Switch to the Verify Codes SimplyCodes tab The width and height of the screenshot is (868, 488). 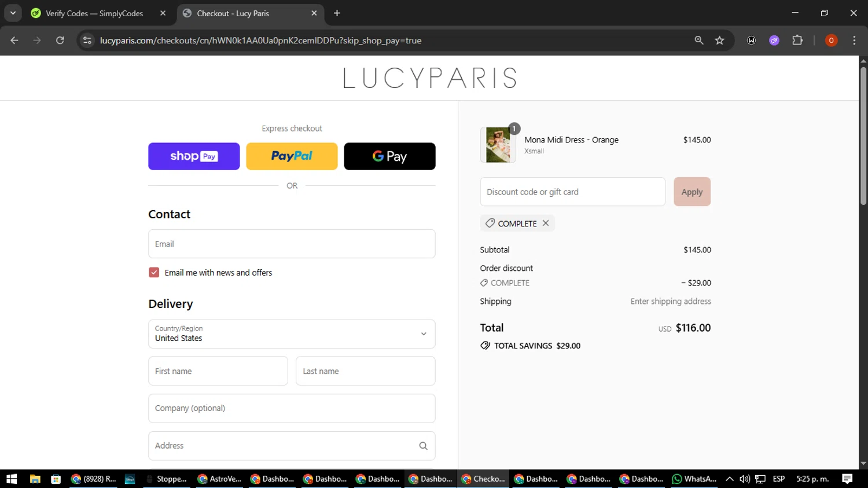click(94, 13)
